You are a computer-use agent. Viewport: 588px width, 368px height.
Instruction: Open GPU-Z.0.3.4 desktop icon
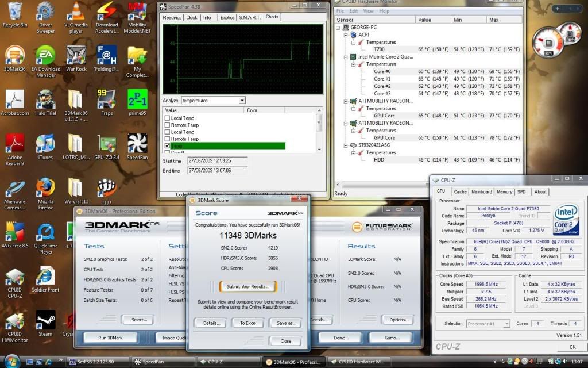(x=107, y=147)
